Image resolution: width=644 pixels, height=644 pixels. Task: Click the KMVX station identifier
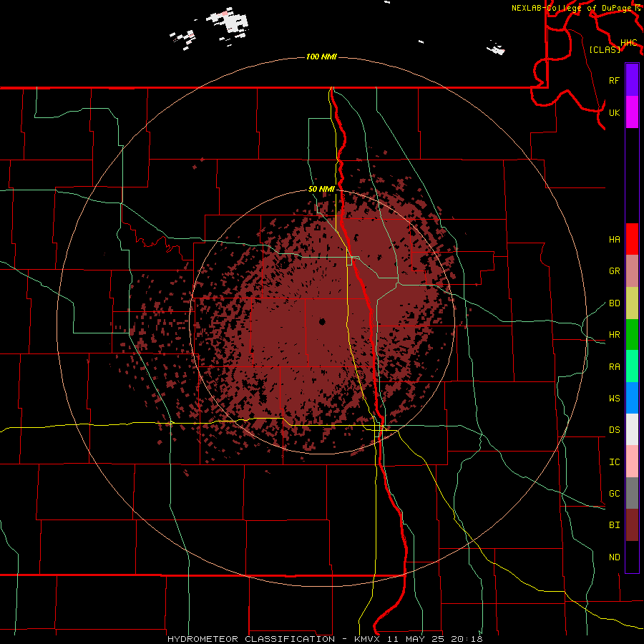[367, 639]
